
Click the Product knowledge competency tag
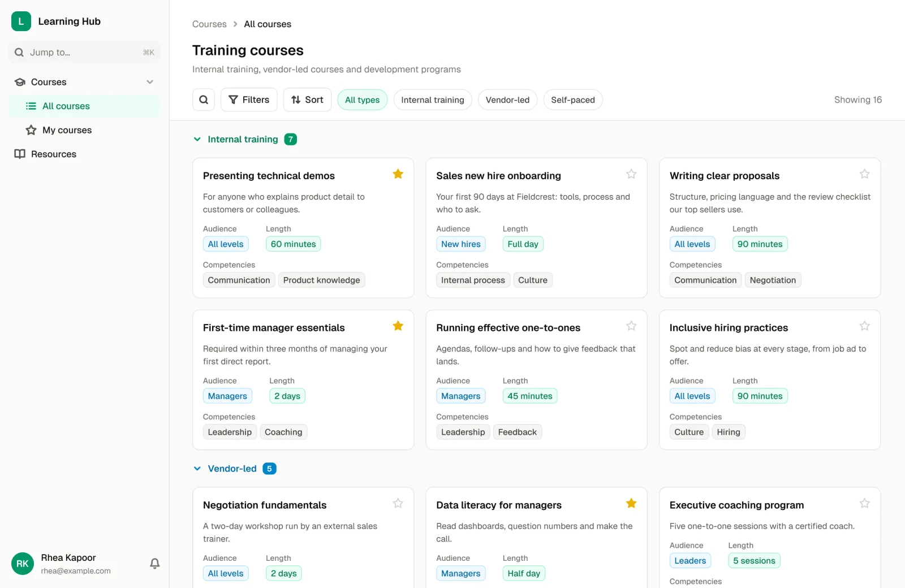321,280
